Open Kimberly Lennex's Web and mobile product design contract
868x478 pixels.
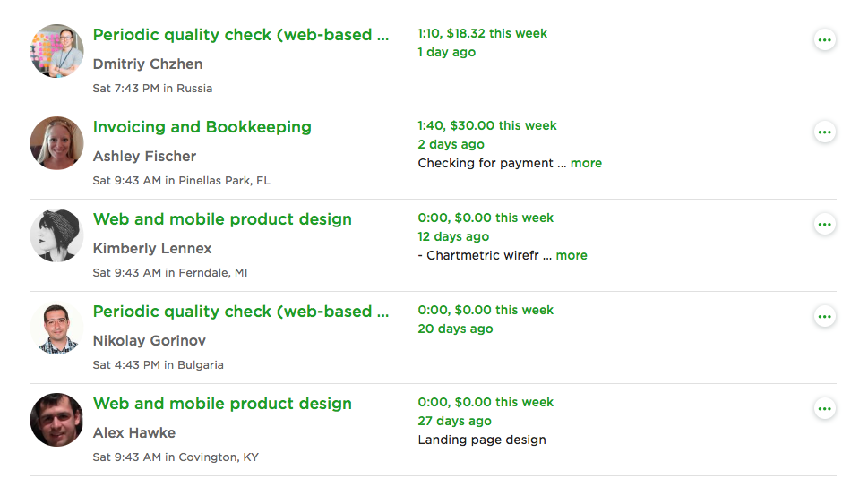coord(222,219)
